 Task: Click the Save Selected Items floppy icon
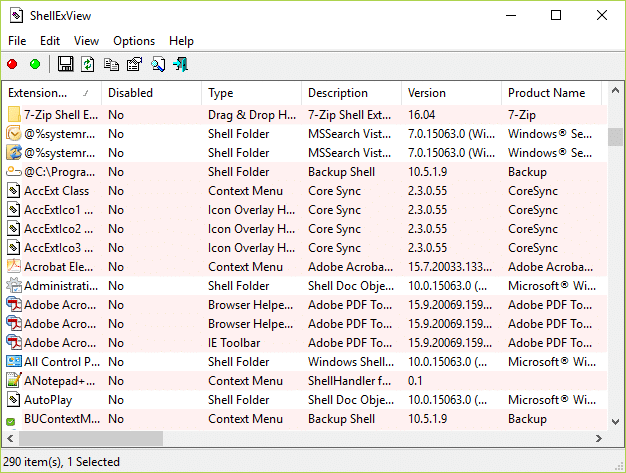[66, 65]
